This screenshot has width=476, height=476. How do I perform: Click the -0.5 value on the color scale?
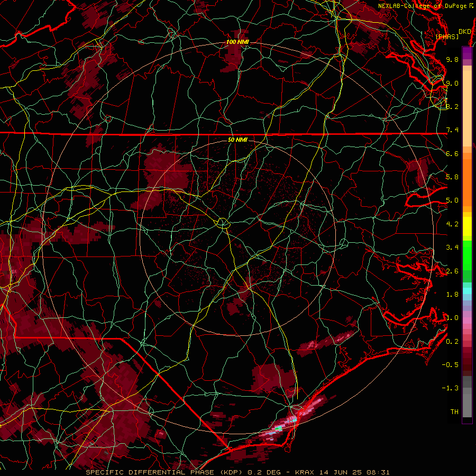pyautogui.click(x=450, y=364)
